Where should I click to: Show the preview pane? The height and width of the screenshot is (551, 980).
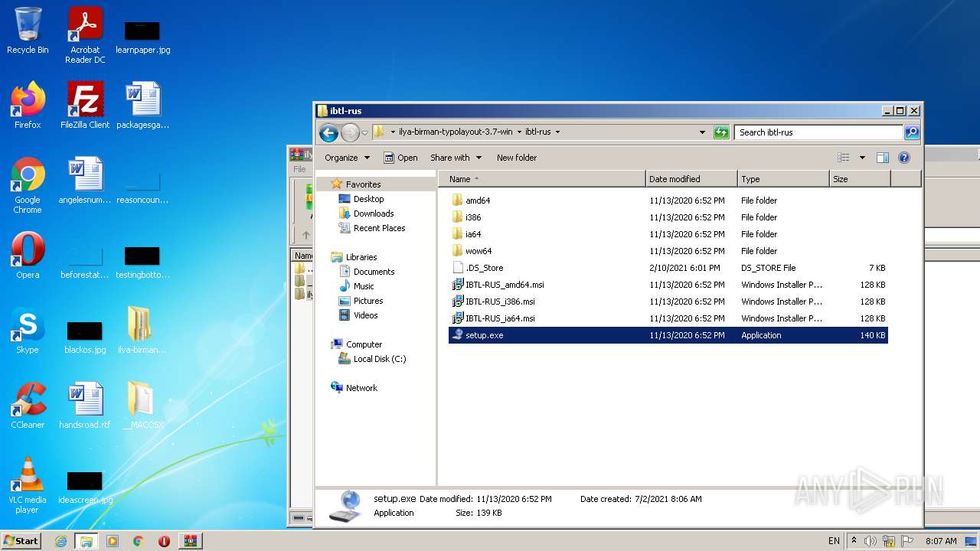pyautogui.click(x=882, y=158)
